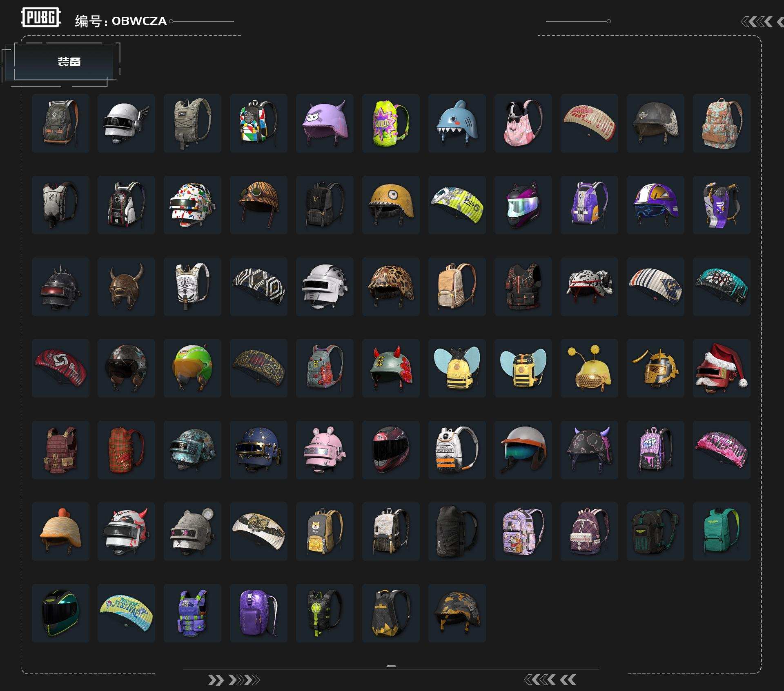
Task: Select the dalmatian spotted helmet
Action: pos(589,287)
